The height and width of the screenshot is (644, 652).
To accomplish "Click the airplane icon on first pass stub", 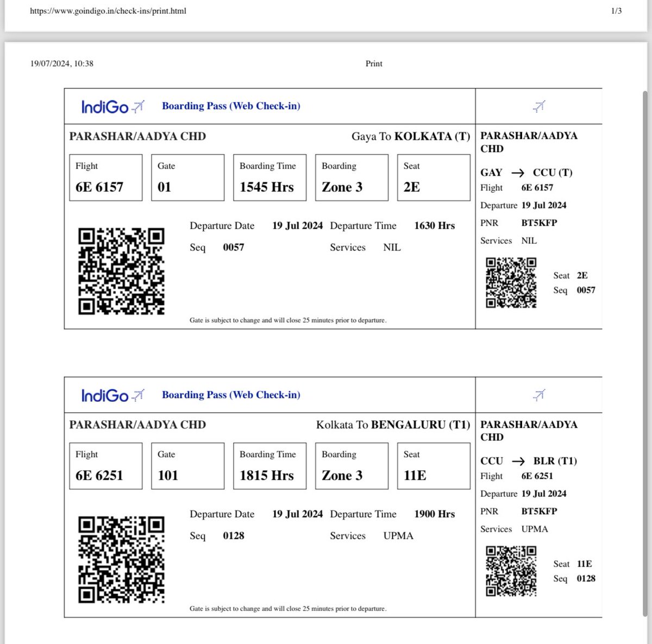I will pyautogui.click(x=539, y=106).
